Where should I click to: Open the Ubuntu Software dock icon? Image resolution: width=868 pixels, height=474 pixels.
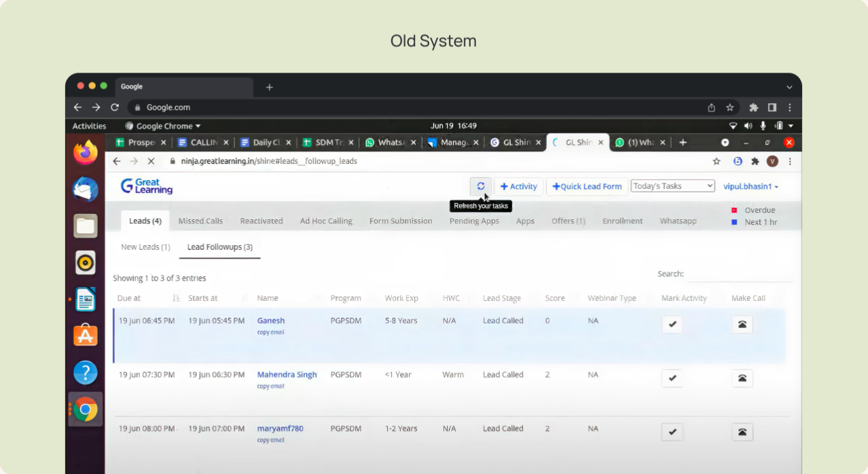click(86, 335)
